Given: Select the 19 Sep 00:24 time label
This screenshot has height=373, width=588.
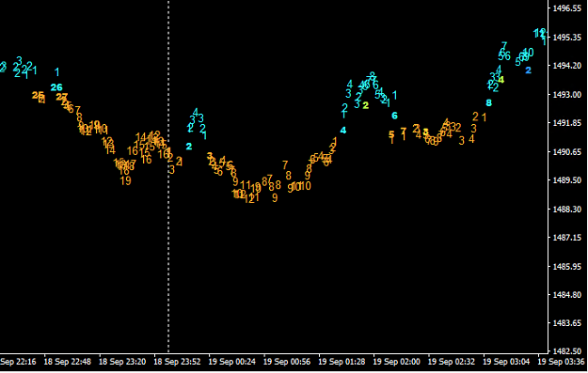Looking at the screenshot, I should point(231,362).
